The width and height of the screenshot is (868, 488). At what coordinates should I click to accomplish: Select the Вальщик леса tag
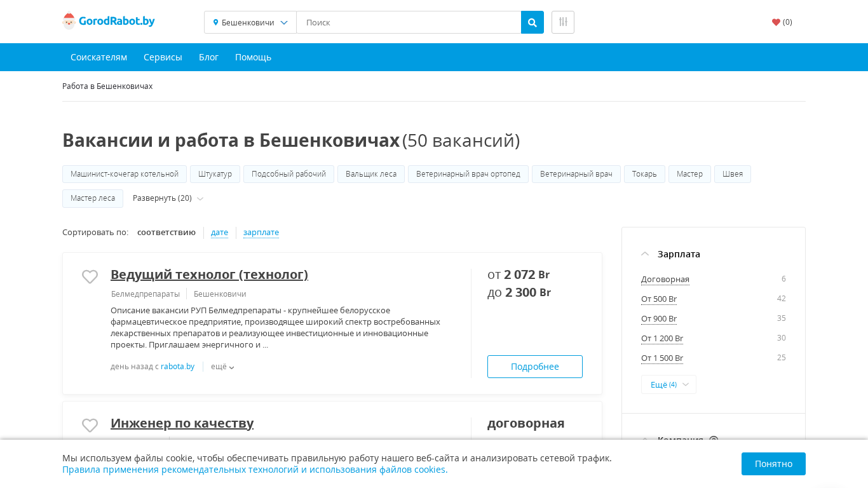coord(371,174)
